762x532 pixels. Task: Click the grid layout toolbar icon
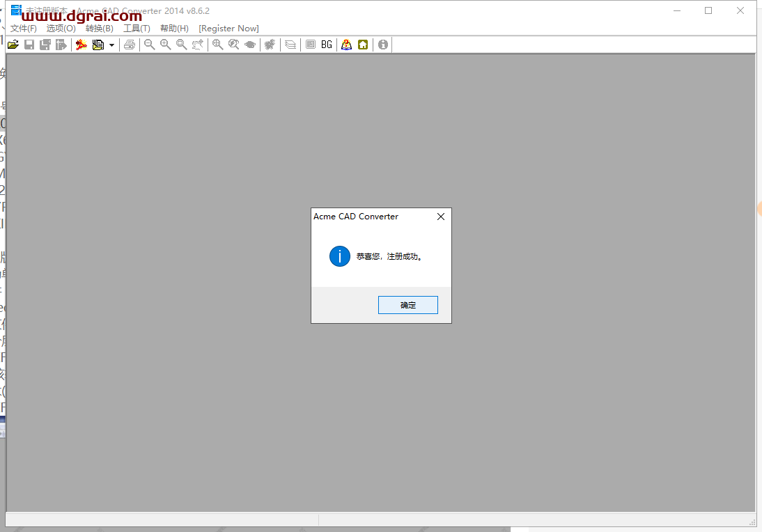(x=311, y=45)
